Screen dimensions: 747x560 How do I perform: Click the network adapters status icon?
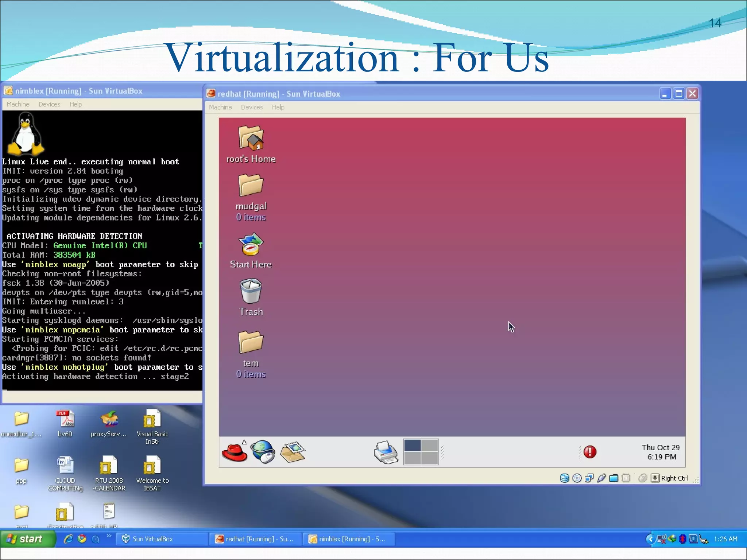(x=589, y=478)
